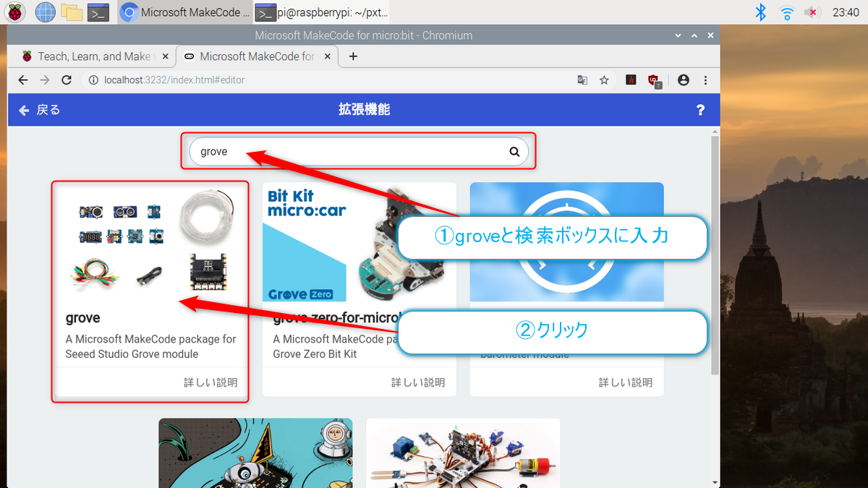Launch the globe web browser icon in the taskbar
The image size is (868, 488).
tap(45, 12)
